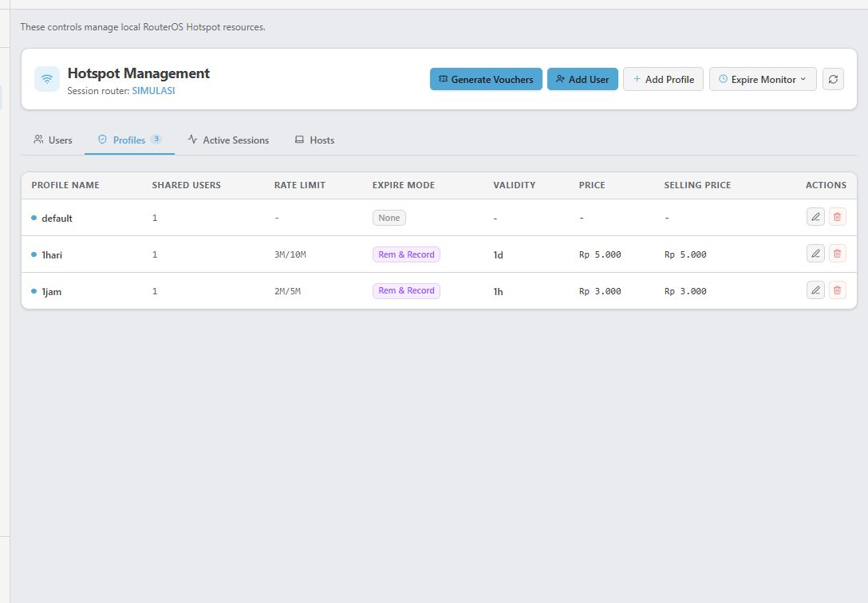Edit the 1jam profile

point(815,290)
